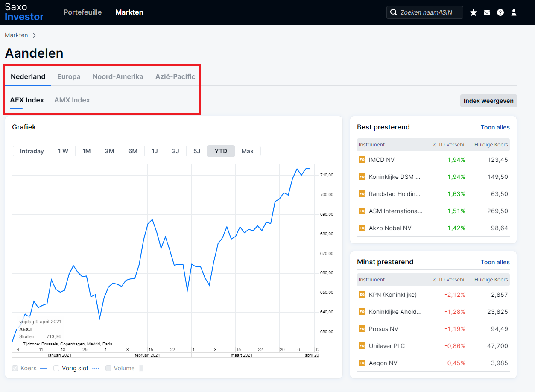The image size is (535, 392).
Task: Open Randstad Holding stock row
Action: pos(433,194)
